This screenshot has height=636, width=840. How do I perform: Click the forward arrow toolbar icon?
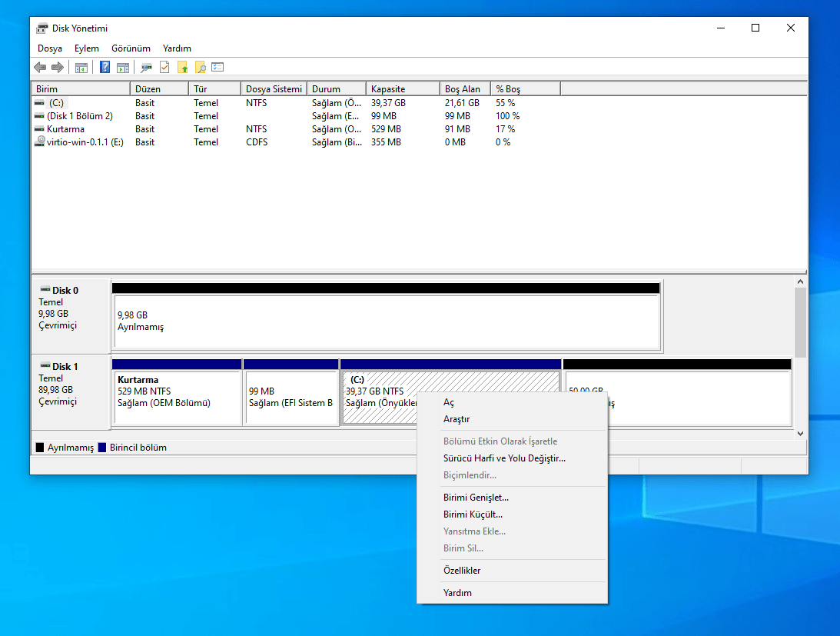coord(57,68)
